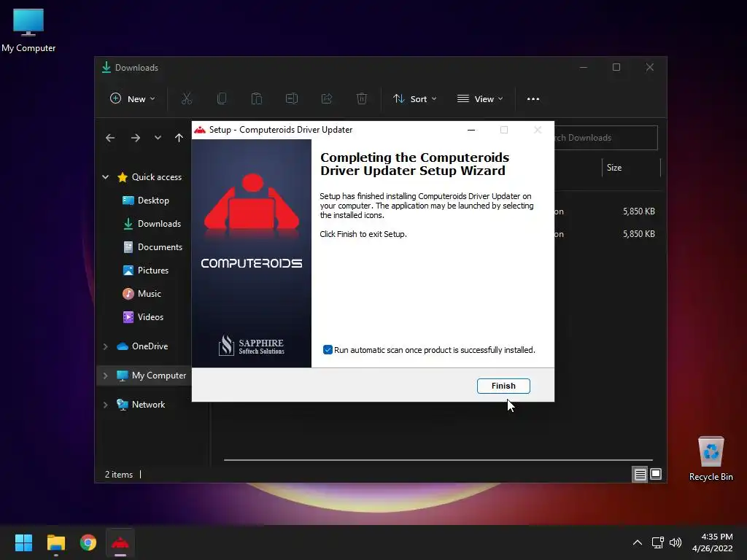
Task: Click the 2 items status bar text
Action: coord(119,475)
